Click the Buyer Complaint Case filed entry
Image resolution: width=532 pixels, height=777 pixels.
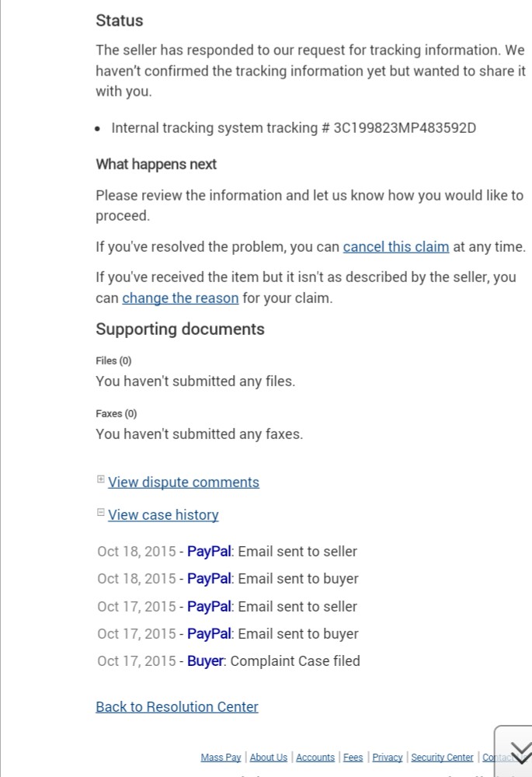click(228, 662)
